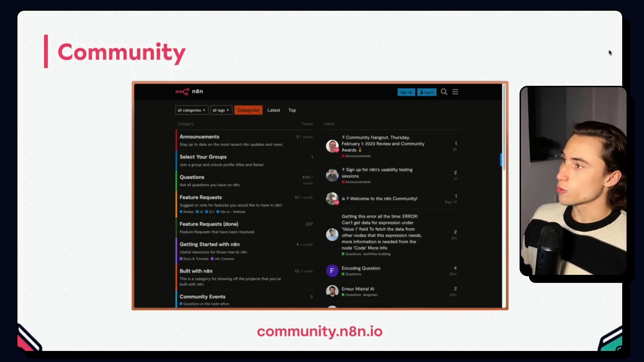
Task: Open the Encoding Question topic
Action: (361, 268)
